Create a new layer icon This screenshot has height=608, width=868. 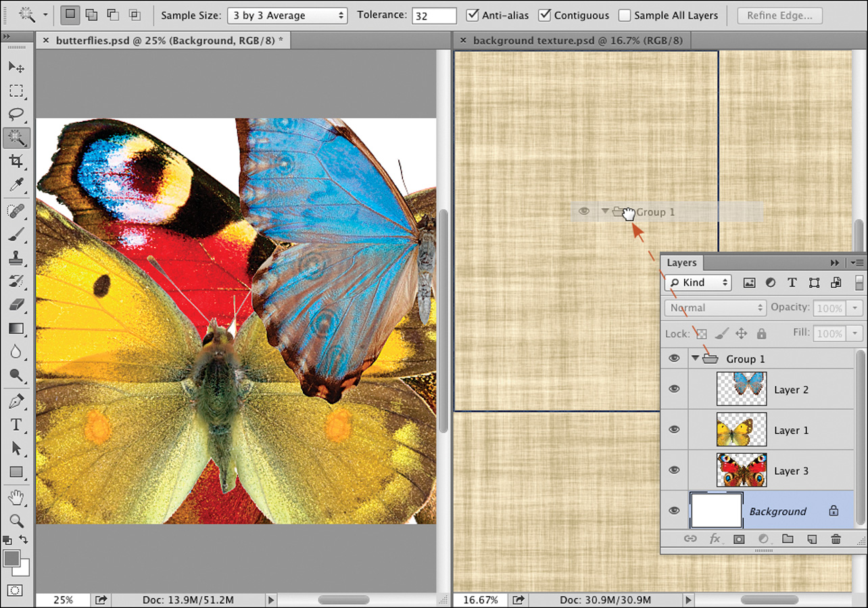pos(812,539)
